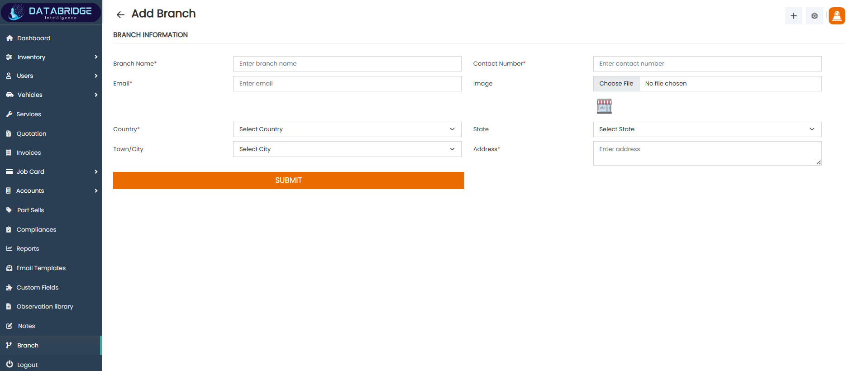Screen dimensions: 868x371
Task: Expand the Inventory submenu chevron
Action: tap(96, 57)
